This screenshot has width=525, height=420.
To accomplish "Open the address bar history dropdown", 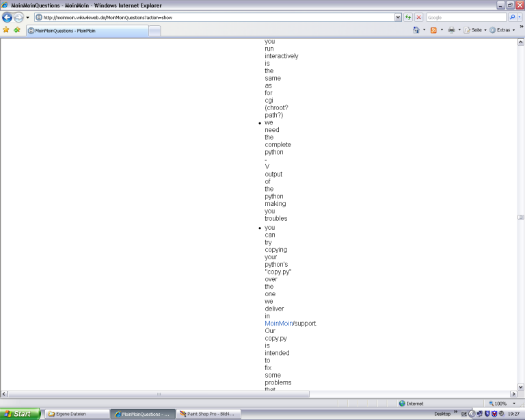I will coord(398,17).
